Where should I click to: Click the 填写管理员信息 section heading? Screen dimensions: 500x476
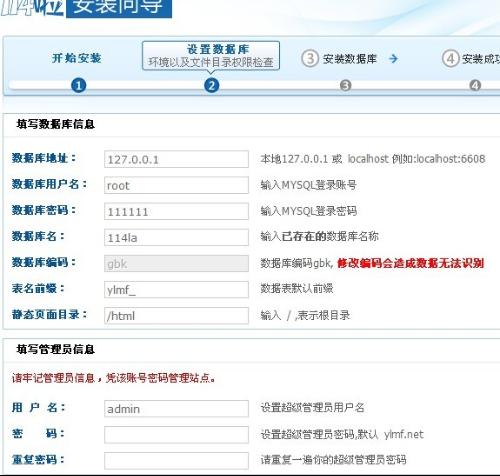click(56, 349)
